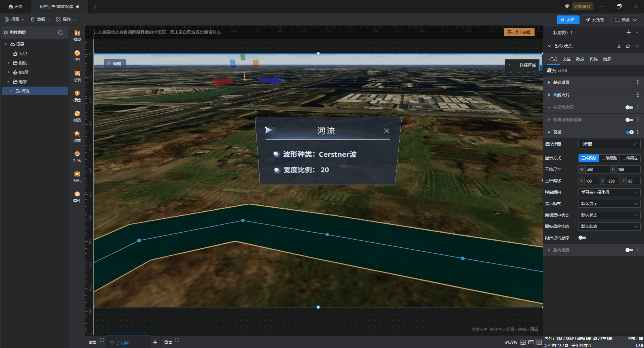Select the 灯光 (Lighting) icon
The image size is (644, 348).
[77, 156]
